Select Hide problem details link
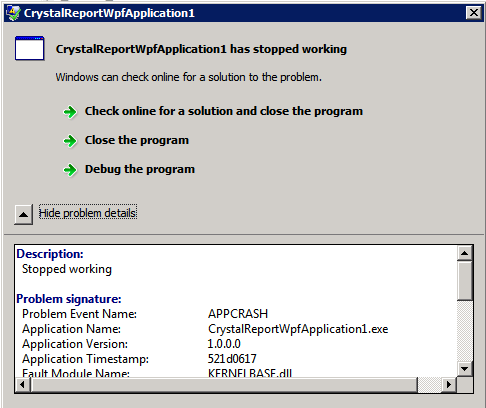Screen dimensions: 486x408 pos(88,213)
